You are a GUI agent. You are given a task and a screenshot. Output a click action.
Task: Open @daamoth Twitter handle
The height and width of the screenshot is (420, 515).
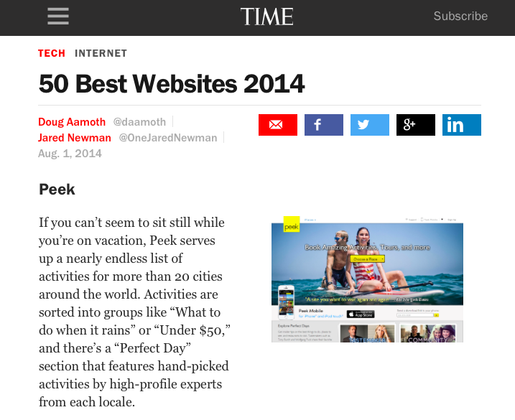click(139, 122)
